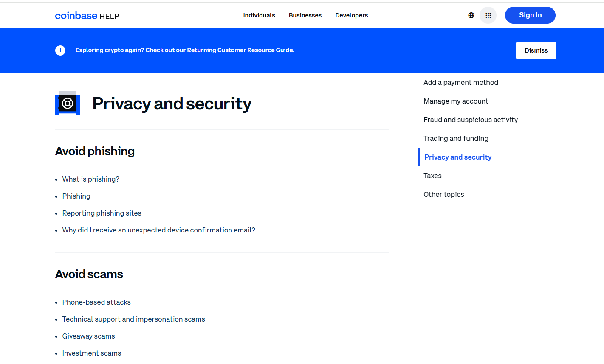
Task: Open the Returning Customer Resource Guide
Action: coord(240,50)
